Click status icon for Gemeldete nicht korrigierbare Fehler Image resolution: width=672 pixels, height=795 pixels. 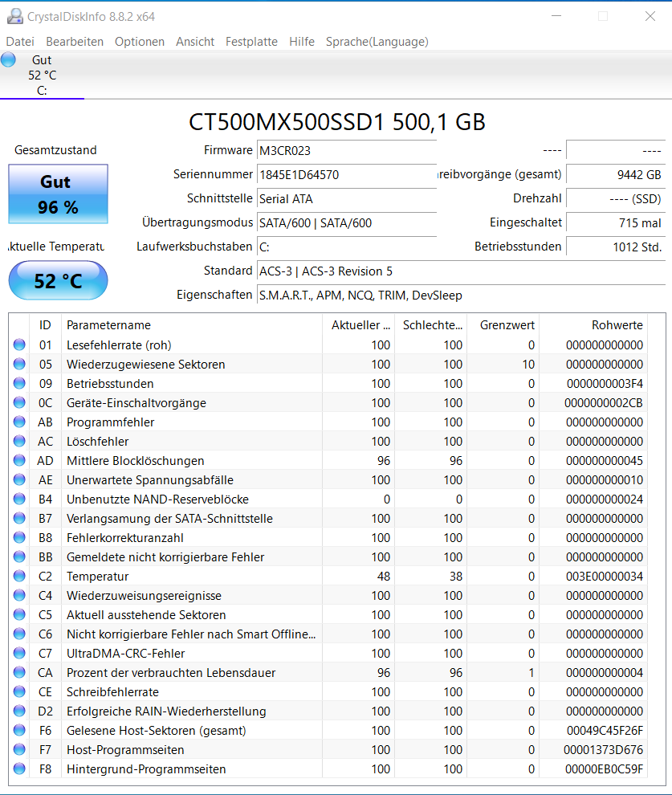[x=19, y=556]
